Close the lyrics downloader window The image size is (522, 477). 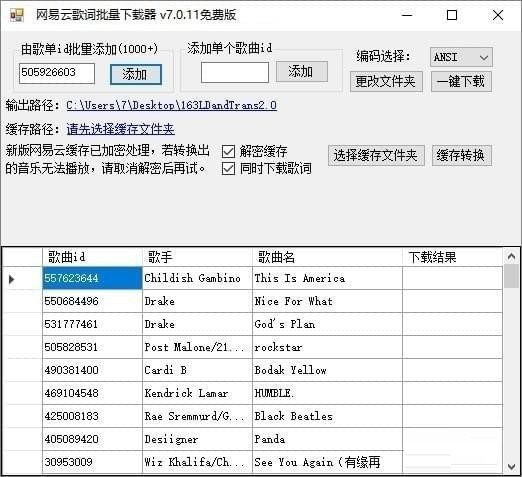click(498, 15)
